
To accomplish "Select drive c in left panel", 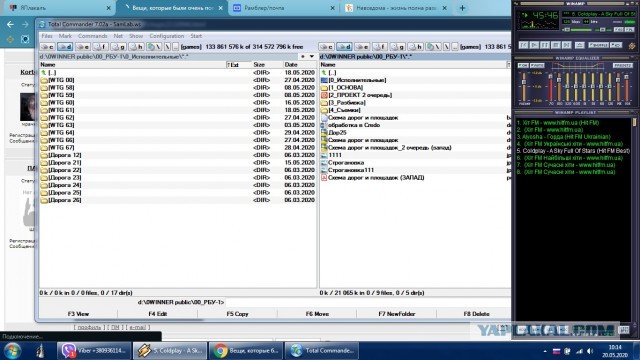I will pos(47,47).
